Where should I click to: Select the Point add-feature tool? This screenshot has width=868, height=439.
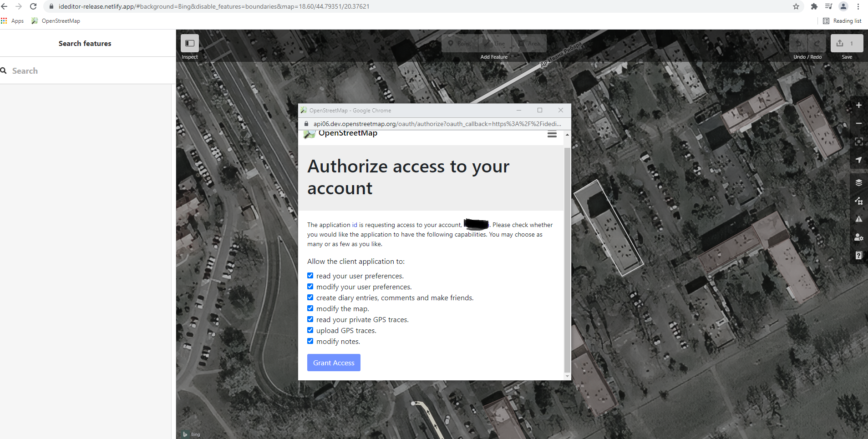tap(460, 43)
